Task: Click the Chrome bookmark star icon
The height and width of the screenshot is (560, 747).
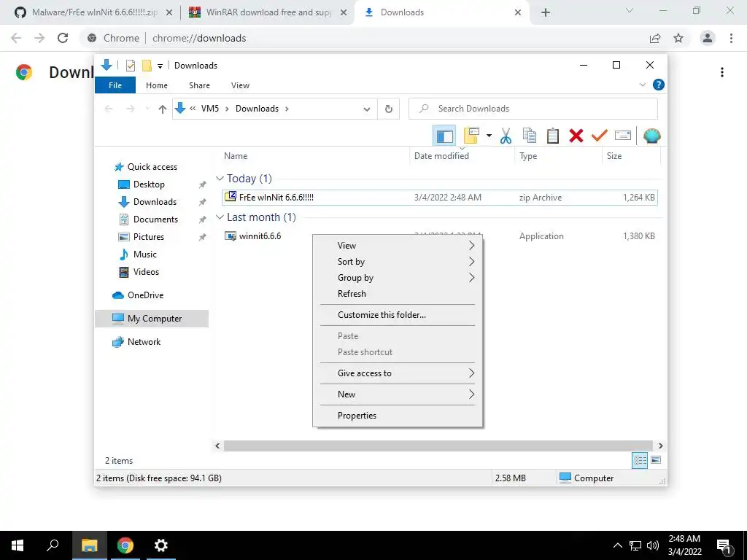Action: pos(678,38)
